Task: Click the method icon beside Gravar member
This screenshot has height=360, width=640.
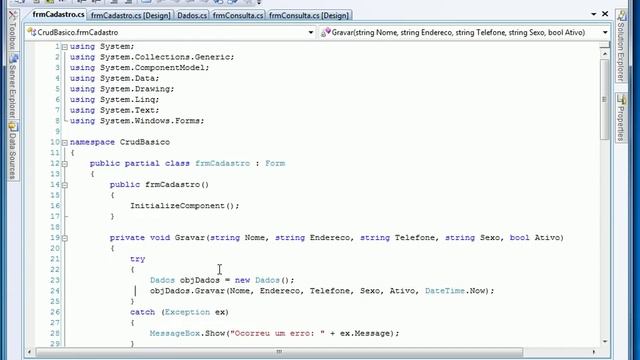Action: (326, 32)
